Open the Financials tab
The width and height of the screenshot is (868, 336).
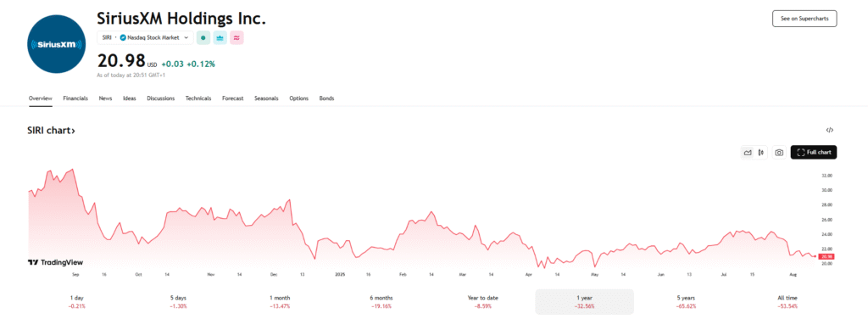[75, 98]
